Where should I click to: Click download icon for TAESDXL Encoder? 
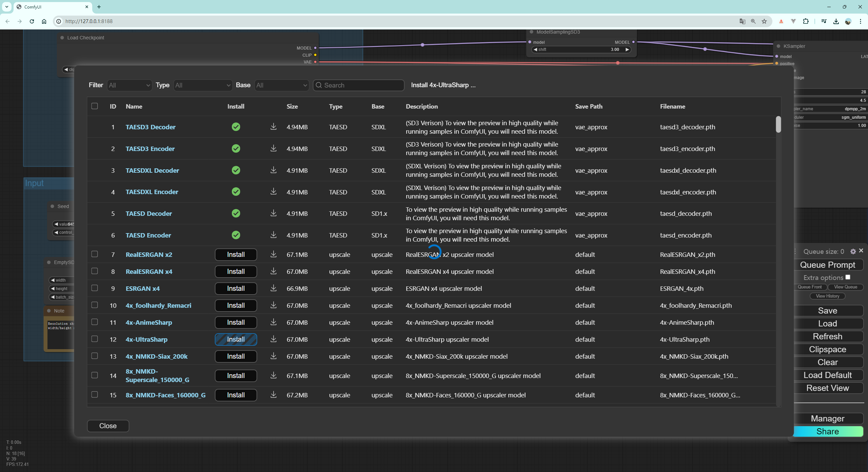(x=273, y=192)
